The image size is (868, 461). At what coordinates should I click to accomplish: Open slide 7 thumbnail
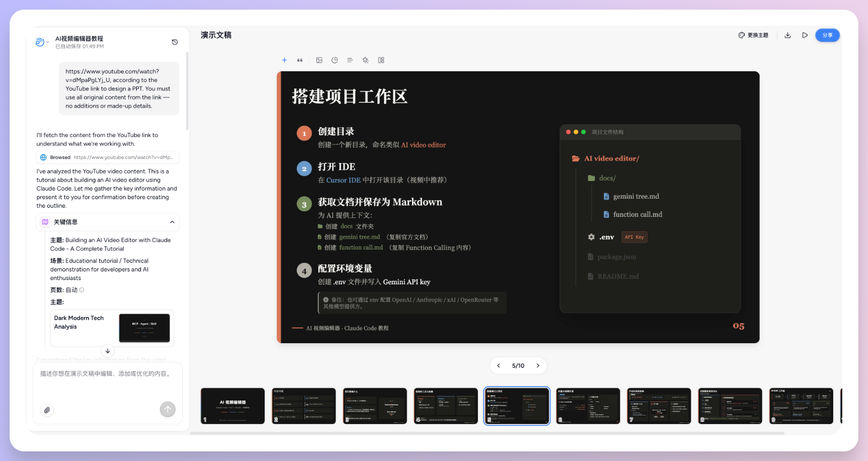coord(659,406)
